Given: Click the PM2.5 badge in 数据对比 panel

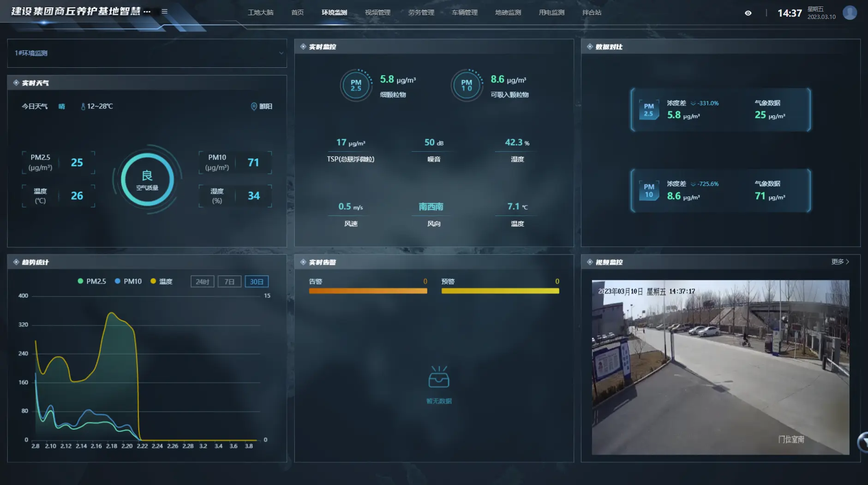Looking at the screenshot, I should click(x=649, y=110).
